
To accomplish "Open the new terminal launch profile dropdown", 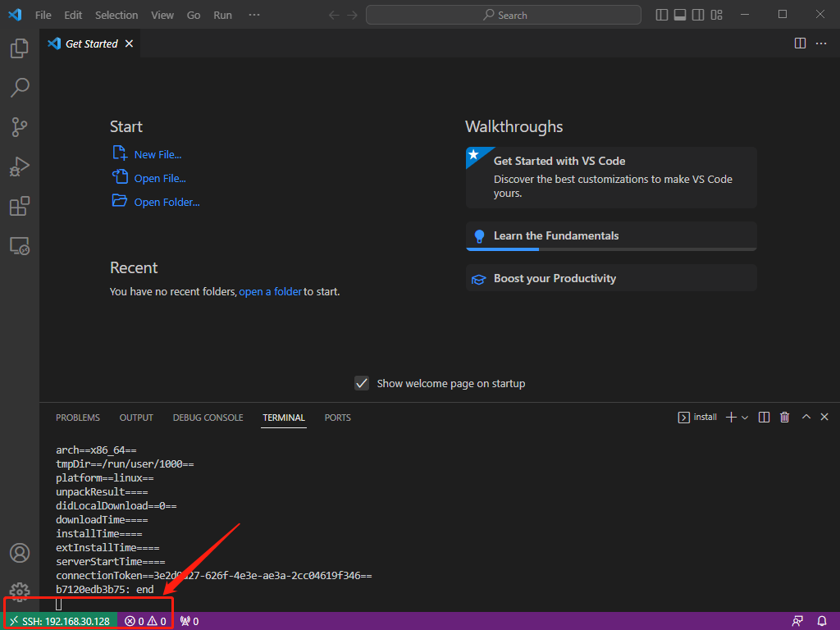I will click(745, 418).
